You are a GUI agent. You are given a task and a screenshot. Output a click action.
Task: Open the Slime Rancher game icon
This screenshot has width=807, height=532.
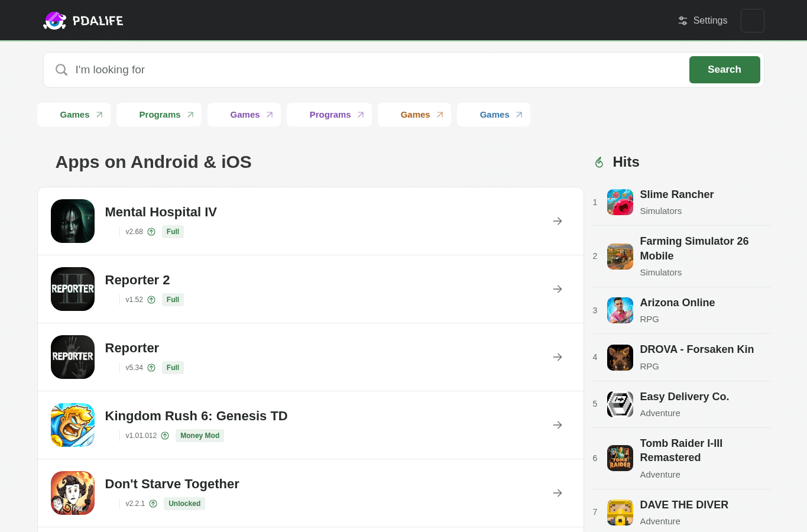[620, 202]
